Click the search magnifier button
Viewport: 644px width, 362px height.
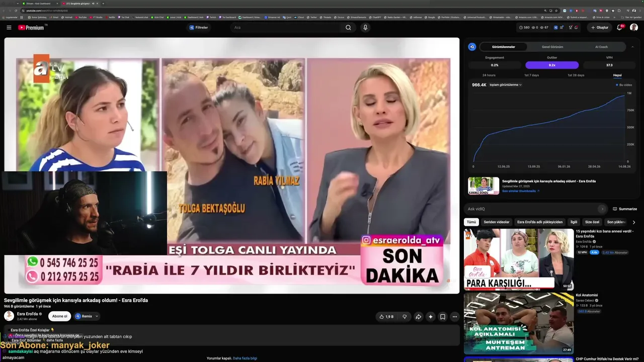[x=348, y=28]
